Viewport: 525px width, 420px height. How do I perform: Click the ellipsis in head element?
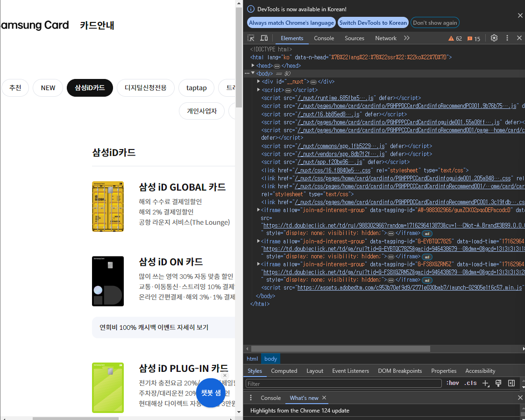[x=277, y=66]
